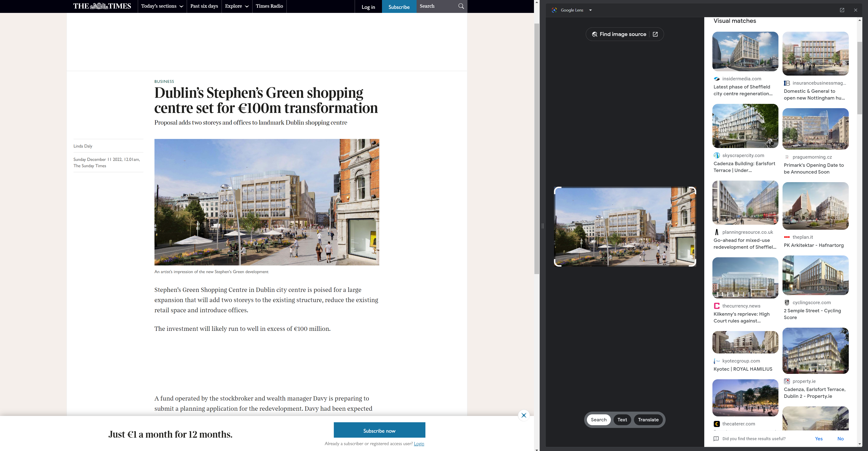Expand the Explore menu
Viewport: 868px width, 451px height.
(x=237, y=6)
